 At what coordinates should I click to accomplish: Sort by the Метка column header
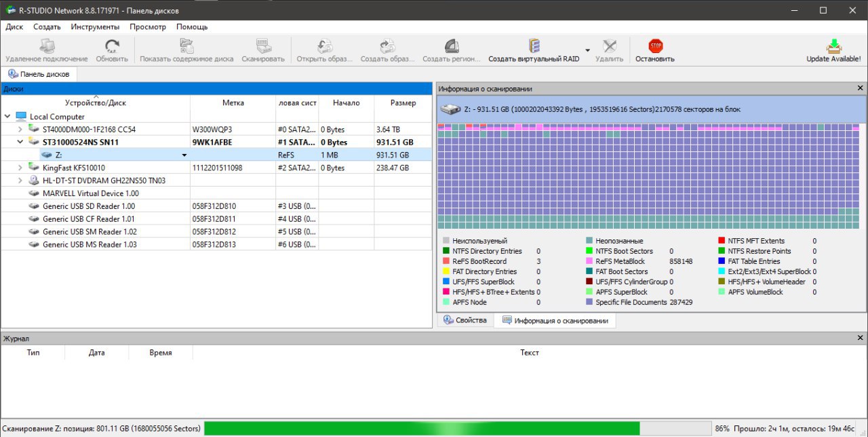click(233, 103)
